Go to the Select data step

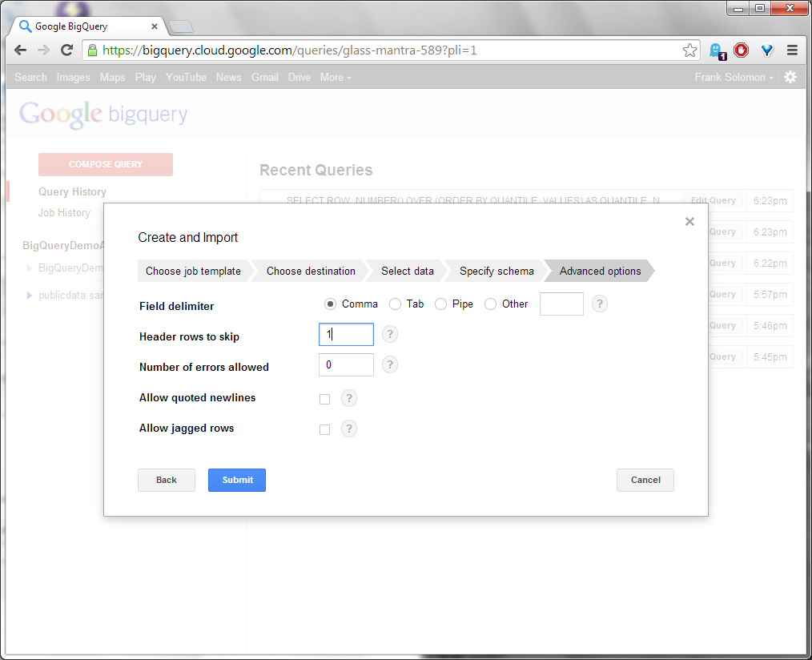[408, 271]
